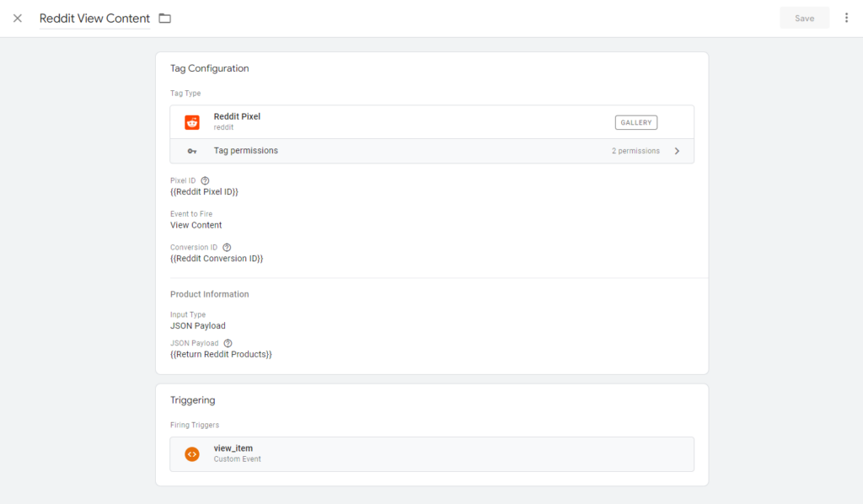This screenshot has height=504, width=863.
Task: Expand the Tag permissions chevron
Action: tap(677, 151)
